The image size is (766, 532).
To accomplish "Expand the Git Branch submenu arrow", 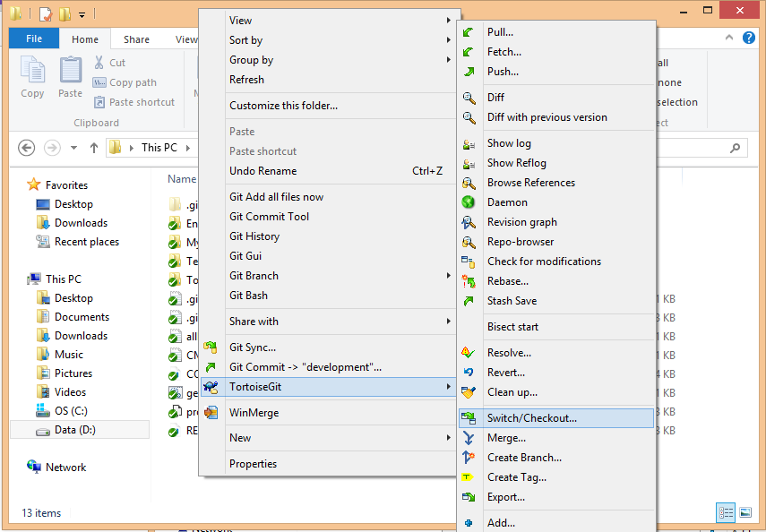I will (448, 276).
